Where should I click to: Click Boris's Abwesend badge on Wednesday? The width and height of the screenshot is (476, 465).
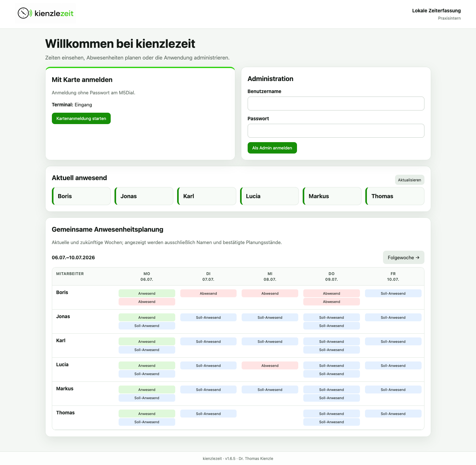(270, 293)
